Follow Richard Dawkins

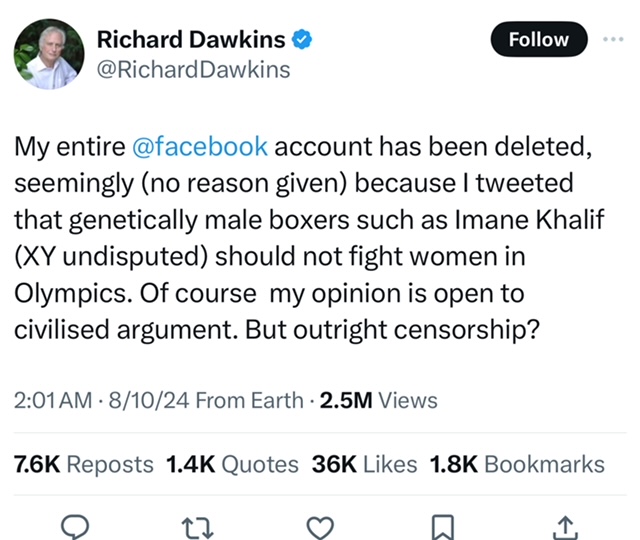538,40
